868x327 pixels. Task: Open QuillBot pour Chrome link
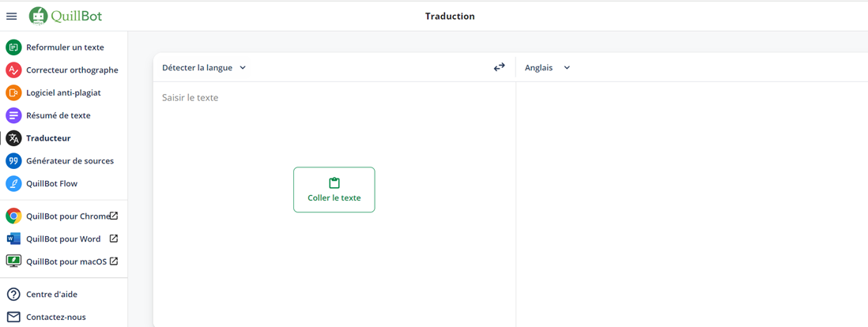[x=64, y=216]
